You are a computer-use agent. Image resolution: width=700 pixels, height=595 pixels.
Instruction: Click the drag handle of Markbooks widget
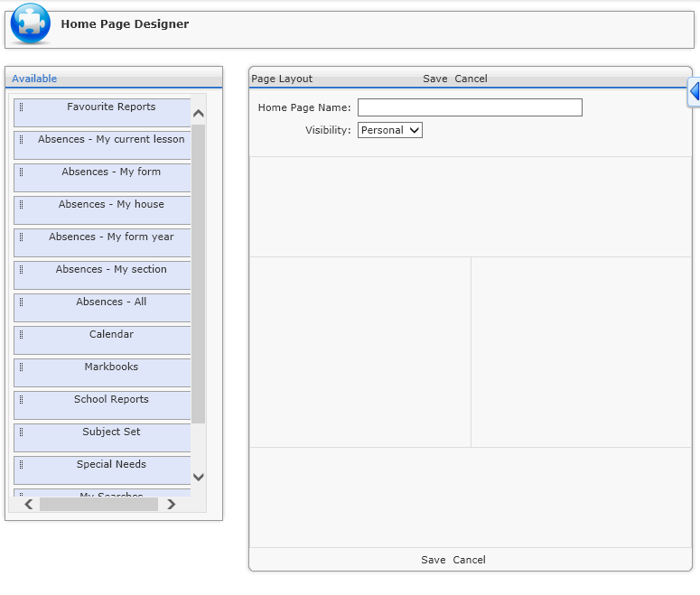click(x=21, y=367)
